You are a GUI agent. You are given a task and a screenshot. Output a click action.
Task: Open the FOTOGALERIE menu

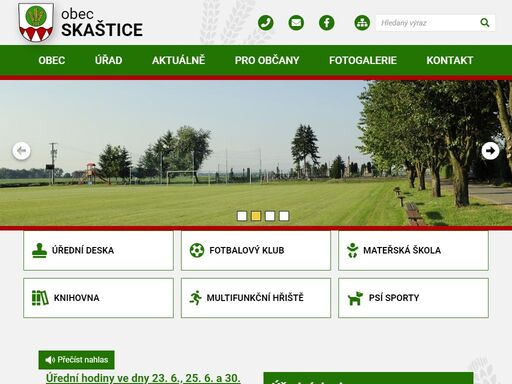coord(363,60)
